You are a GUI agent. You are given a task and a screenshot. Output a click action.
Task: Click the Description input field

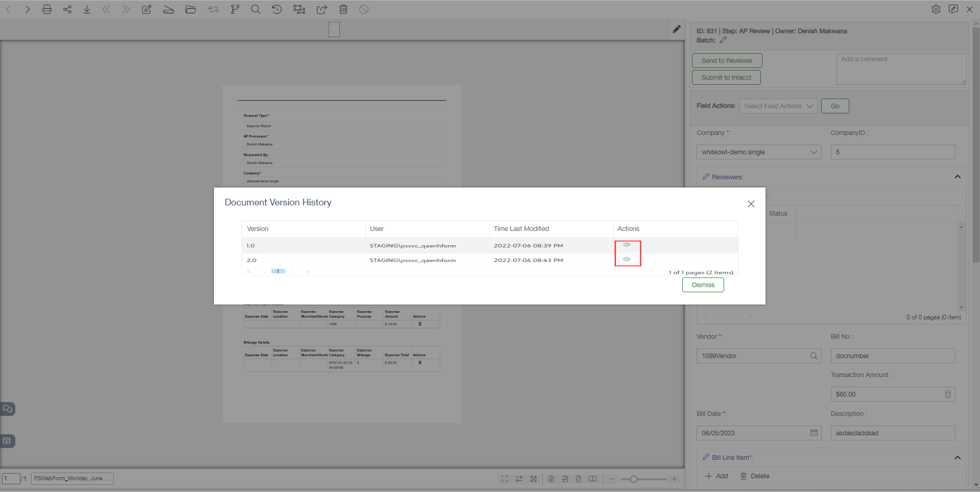click(893, 433)
